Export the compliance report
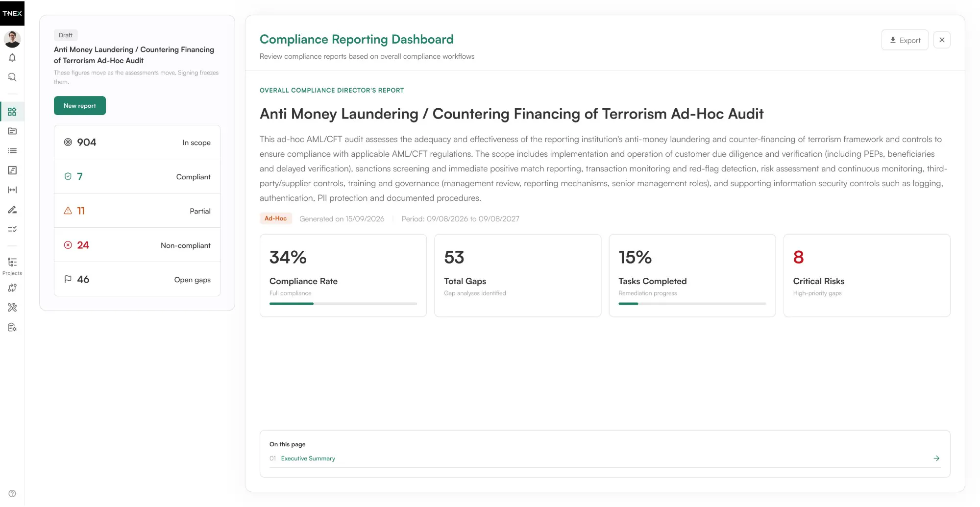 point(905,40)
